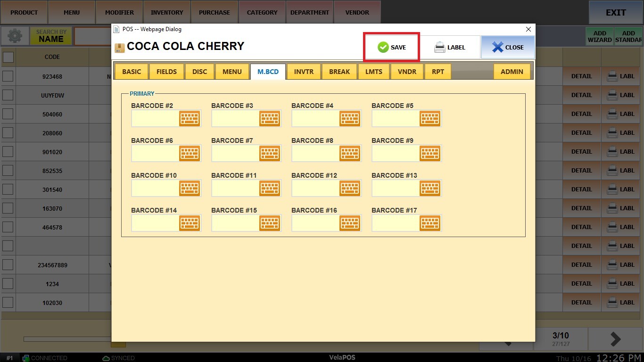644x362 pixels.
Task: Check the box for code 234567889
Action: [x=8, y=265]
